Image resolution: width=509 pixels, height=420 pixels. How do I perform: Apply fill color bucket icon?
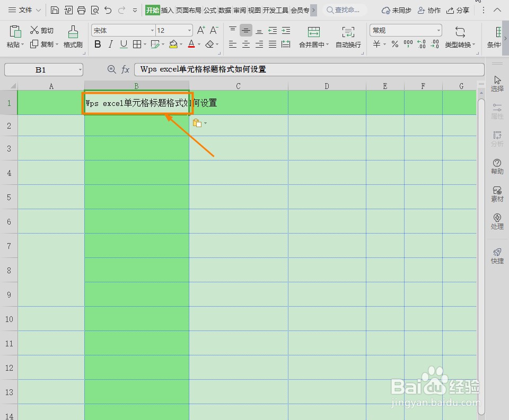[x=173, y=44]
